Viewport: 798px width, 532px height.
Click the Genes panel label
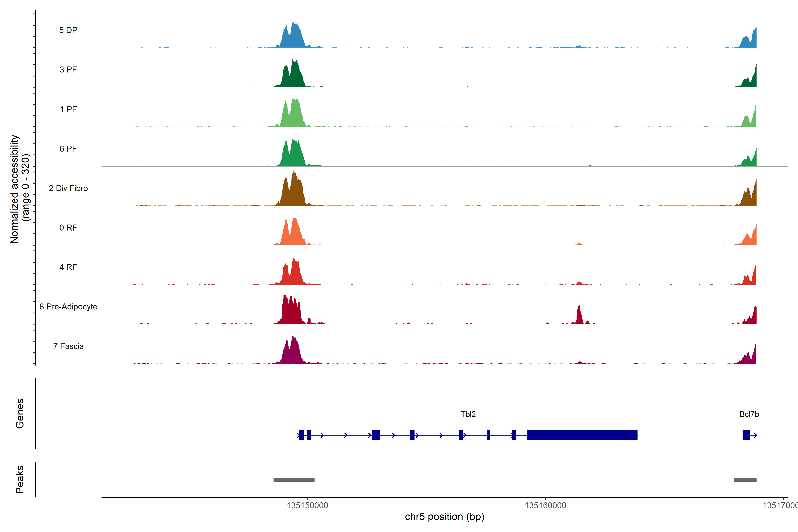coord(20,414)
